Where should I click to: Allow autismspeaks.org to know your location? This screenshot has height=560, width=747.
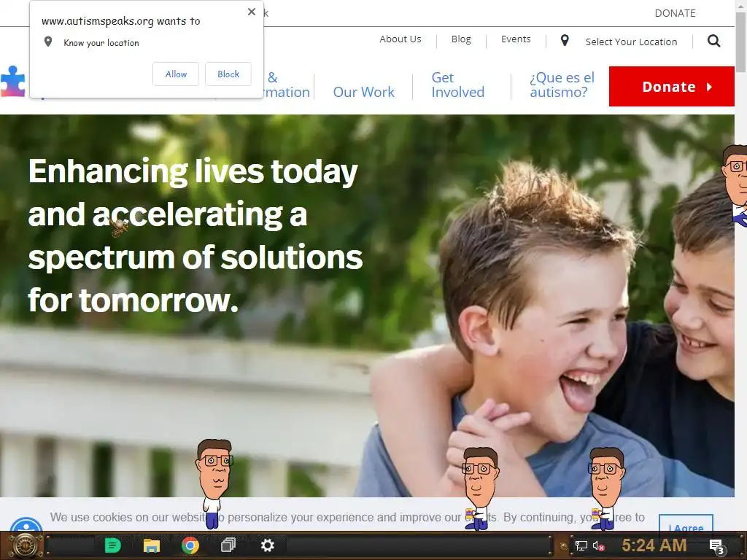(x=176, y=74)
